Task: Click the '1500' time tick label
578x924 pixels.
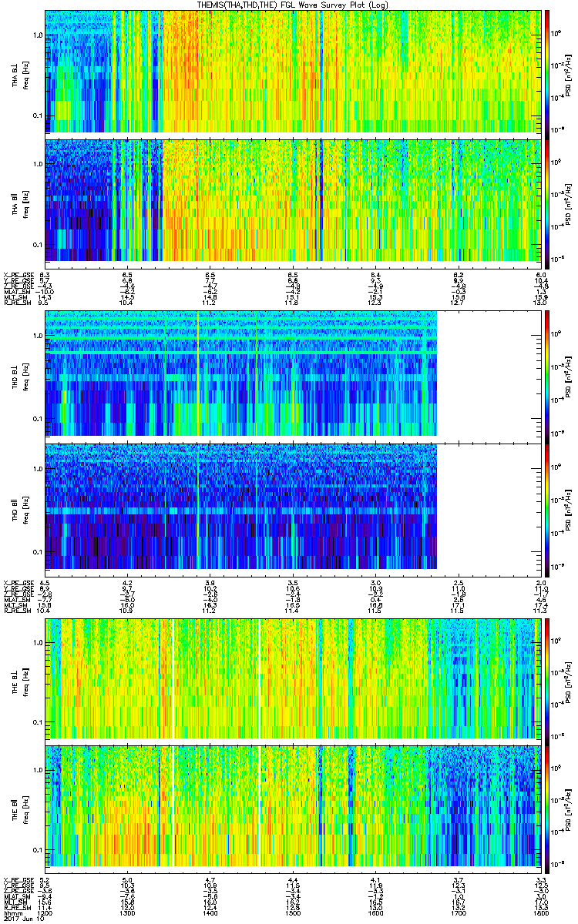Action: 293,912
